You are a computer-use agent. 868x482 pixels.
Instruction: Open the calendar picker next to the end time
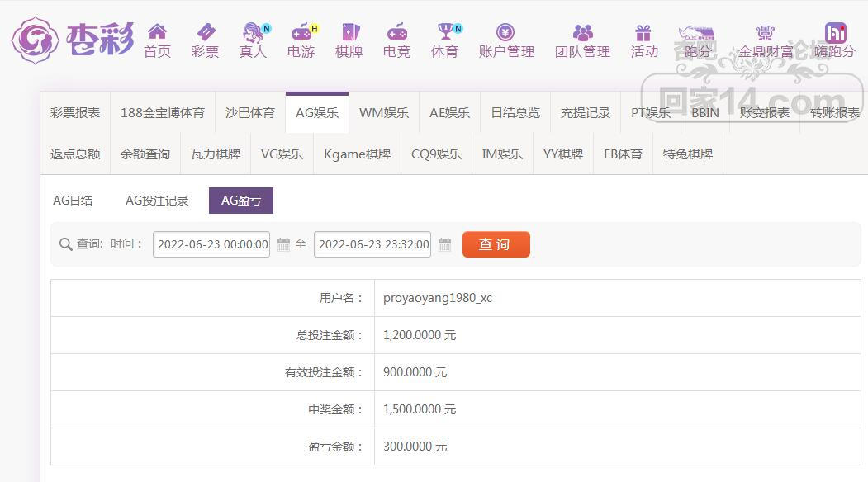pyautogui.click(x=443, y=244)
